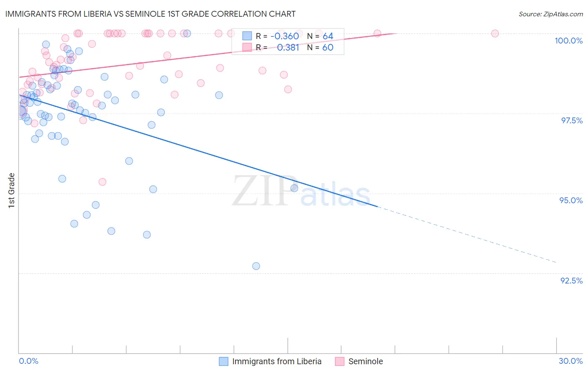Screen dimensions: 588x373
Task: Click the N = 64 statistic text
Action: [320, 36]
